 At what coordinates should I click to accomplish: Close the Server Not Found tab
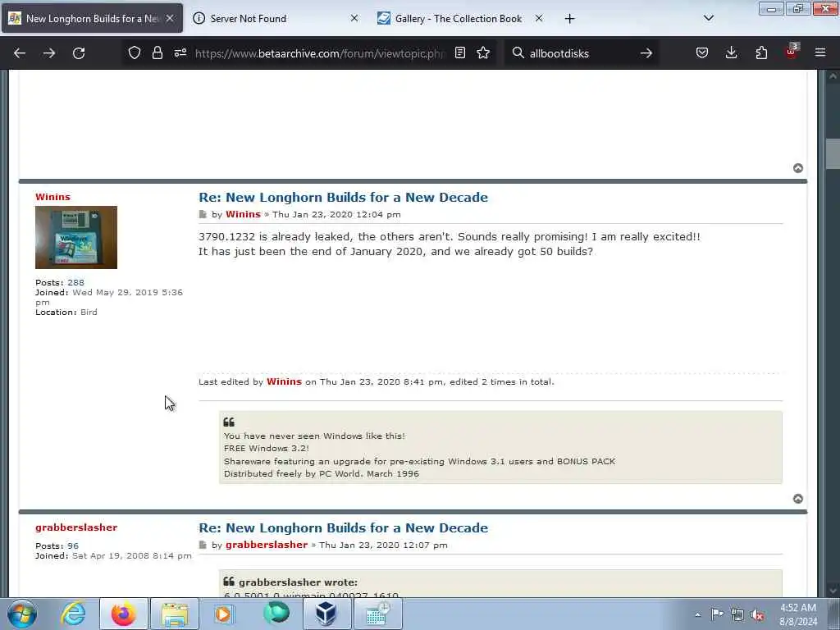point(354,18)
